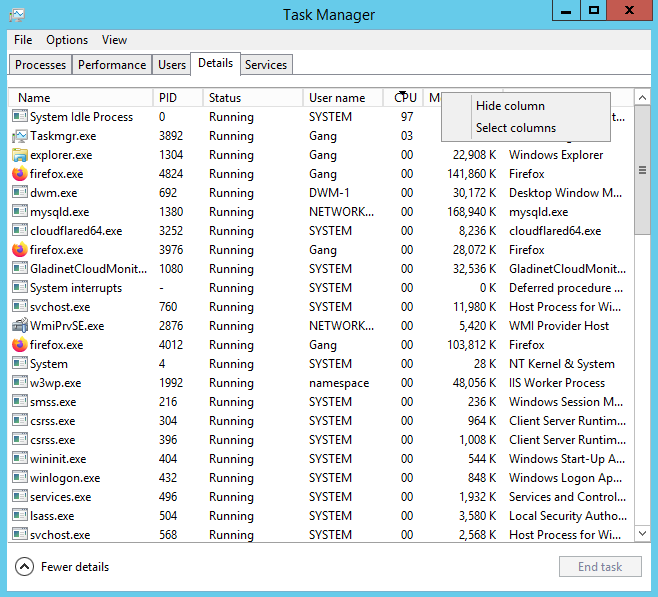
Task: Select the explorer.exe folder icon
Action: (x=19, y=155)
